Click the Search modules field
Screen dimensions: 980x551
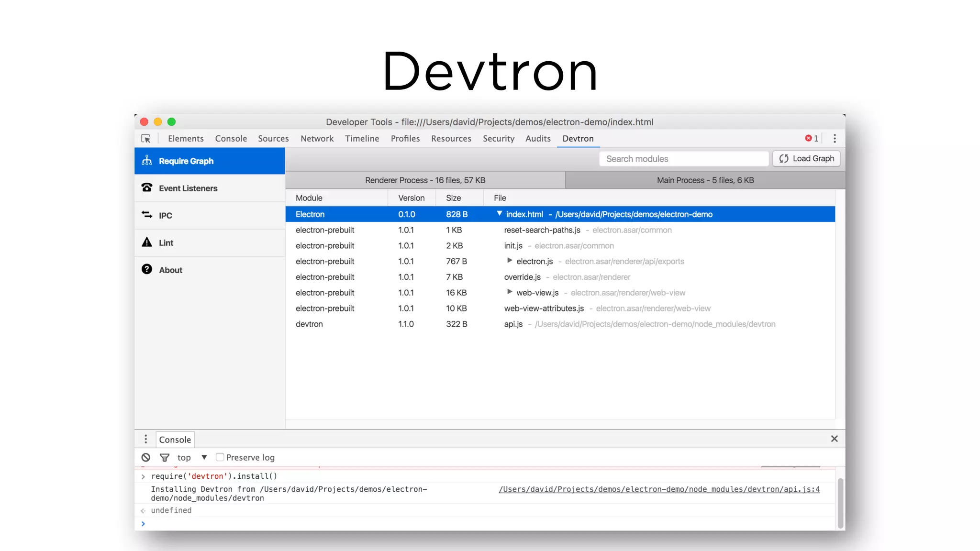(684, 159)
